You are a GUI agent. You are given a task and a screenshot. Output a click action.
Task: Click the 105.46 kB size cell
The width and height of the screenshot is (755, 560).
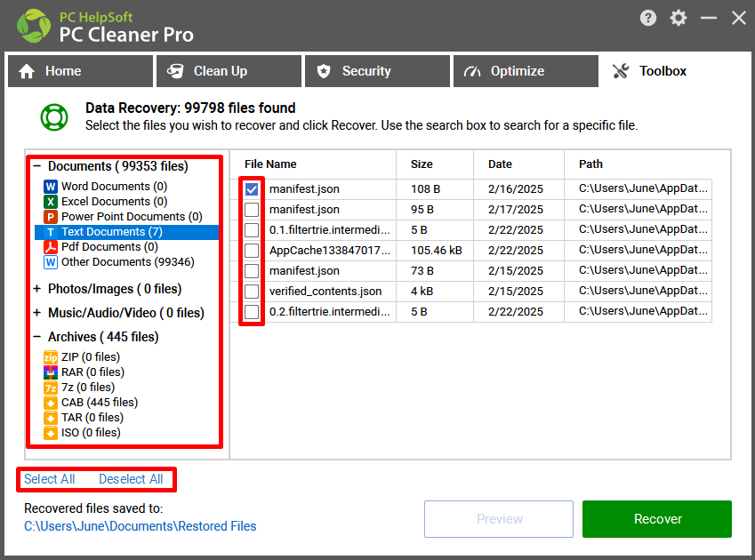pos(437,251)
